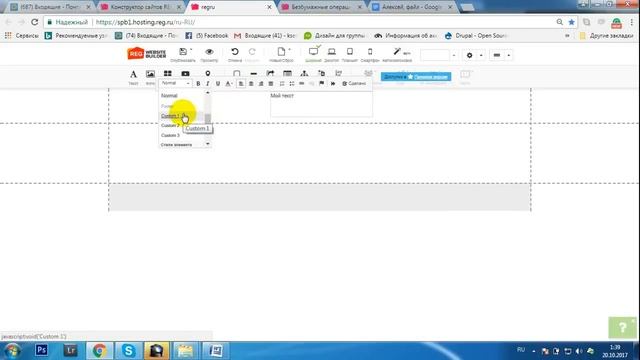Insert a link in text

[302, 84]
